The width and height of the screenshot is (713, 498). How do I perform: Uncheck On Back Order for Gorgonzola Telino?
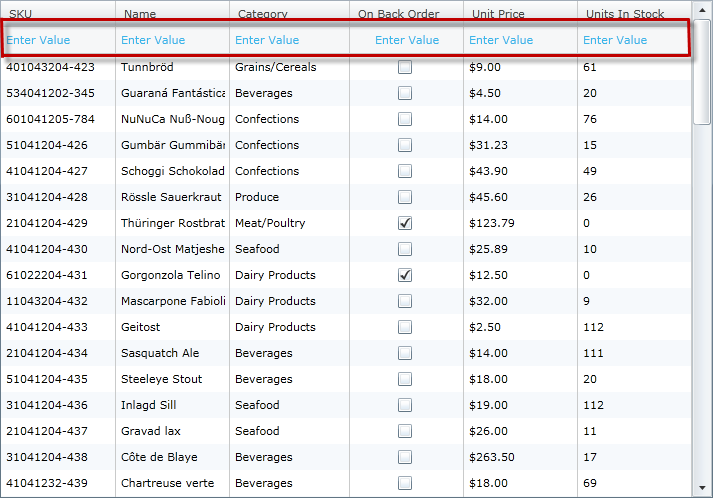click(405, 275)
